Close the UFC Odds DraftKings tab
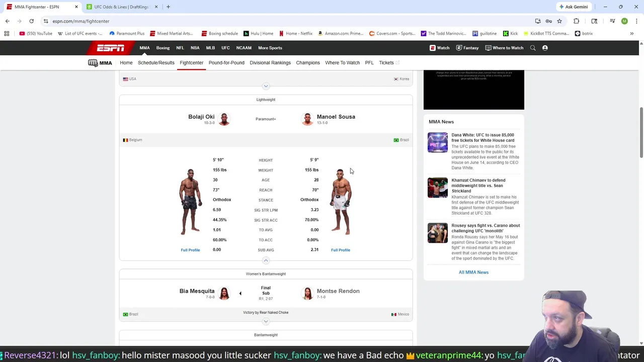 [x=156, y=7]
